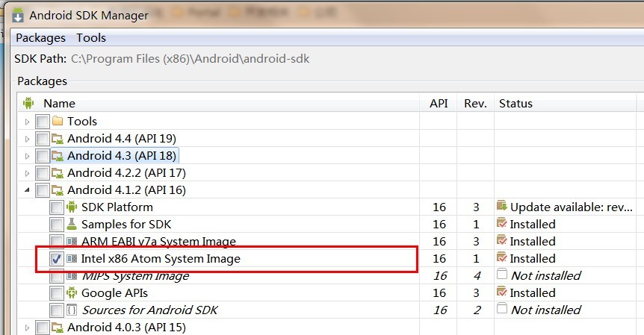Click the Android 4.2.2 platform folder icon

pyautogui.click(x=58, y=173)
